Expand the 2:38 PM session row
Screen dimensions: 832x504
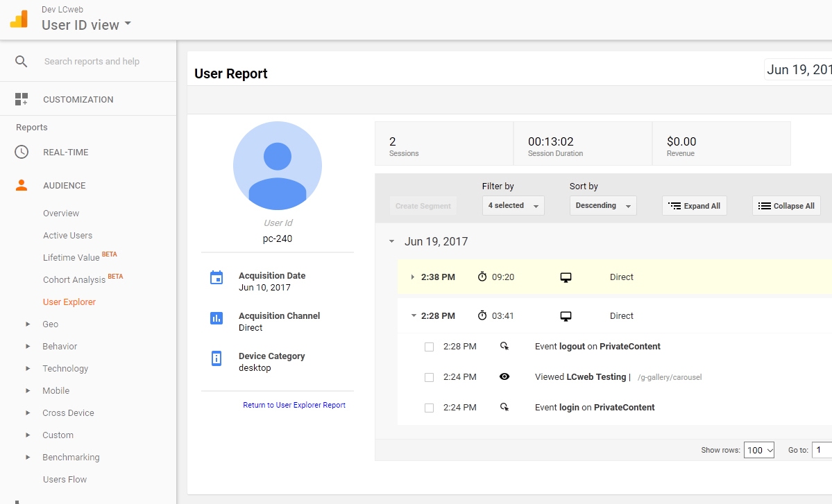(413, 277)
